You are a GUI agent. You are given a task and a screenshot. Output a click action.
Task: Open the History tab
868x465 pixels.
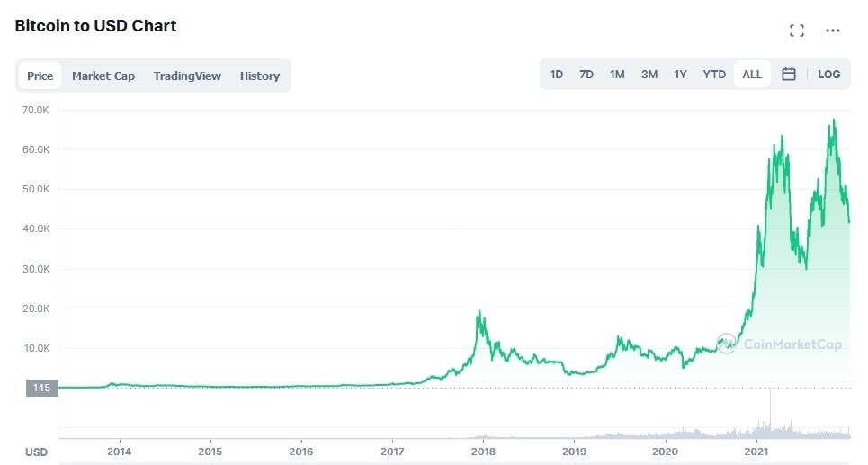pos(260,76)
